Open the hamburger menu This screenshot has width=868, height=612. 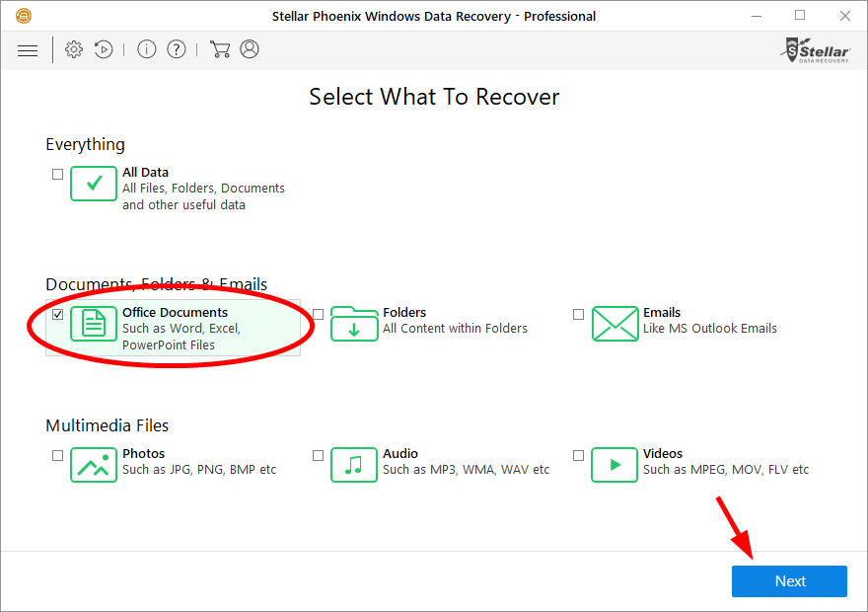(x=28, y=51)
